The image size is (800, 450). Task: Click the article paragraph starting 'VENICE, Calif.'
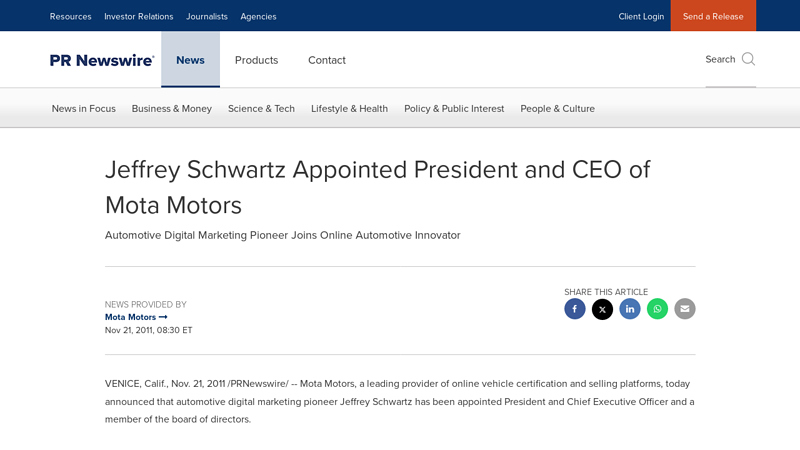tap(399, 402)
